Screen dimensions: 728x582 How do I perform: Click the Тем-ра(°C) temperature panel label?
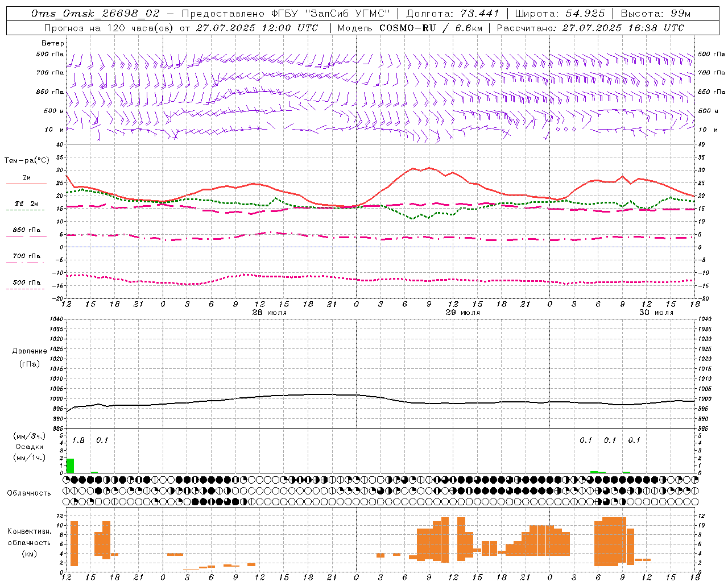click(x=27, y=161)
